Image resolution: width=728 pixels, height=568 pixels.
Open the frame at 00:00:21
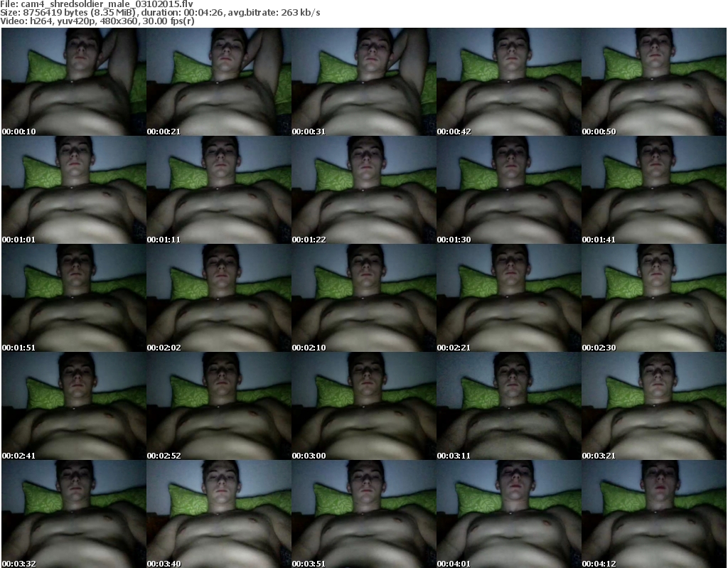[219, 82]
